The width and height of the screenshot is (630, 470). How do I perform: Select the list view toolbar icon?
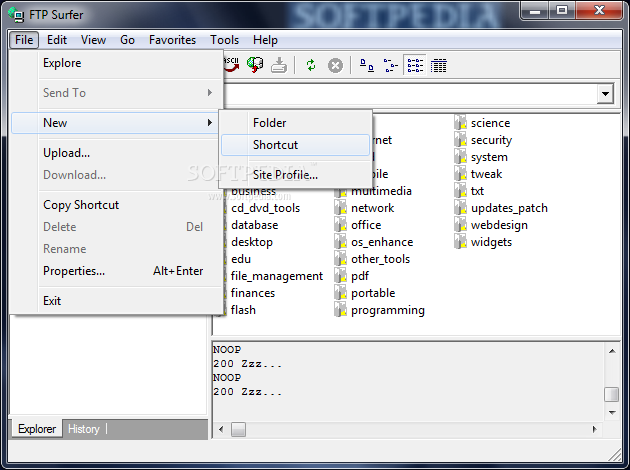point(415,65)
